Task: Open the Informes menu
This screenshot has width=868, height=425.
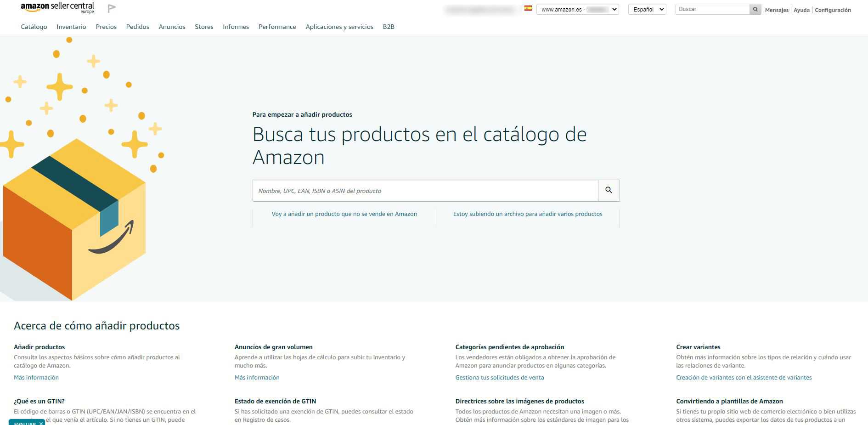Action: coord(236,27)
